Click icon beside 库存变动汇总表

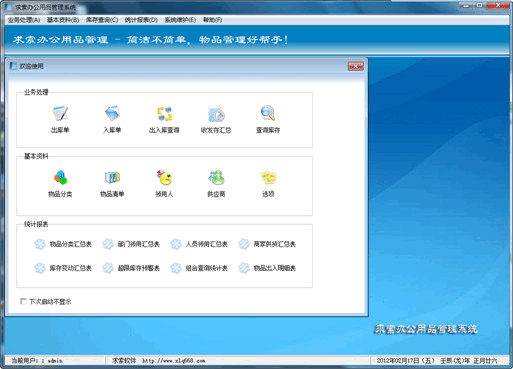[x=40, y=268]
